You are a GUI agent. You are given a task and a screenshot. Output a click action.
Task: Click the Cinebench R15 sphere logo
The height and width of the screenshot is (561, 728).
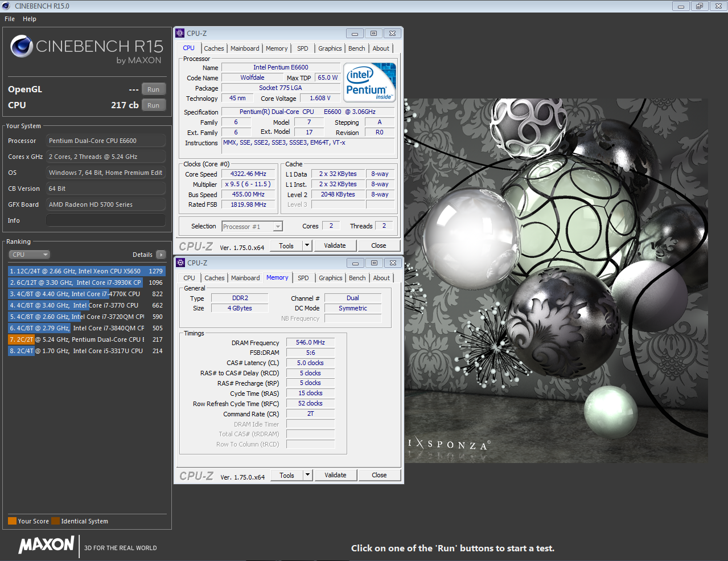click(x=22, y=46)
